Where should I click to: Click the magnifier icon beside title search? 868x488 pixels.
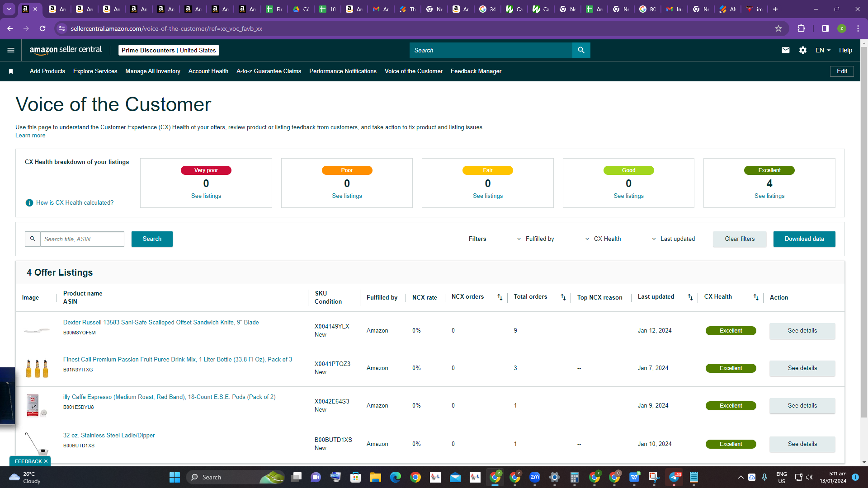(x=33, y=239)
